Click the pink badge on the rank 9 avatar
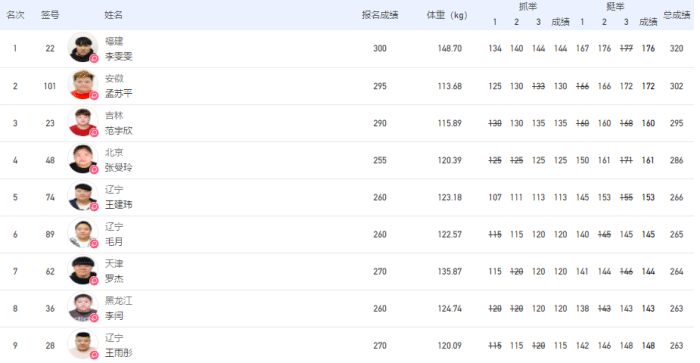 click(94, 355)
